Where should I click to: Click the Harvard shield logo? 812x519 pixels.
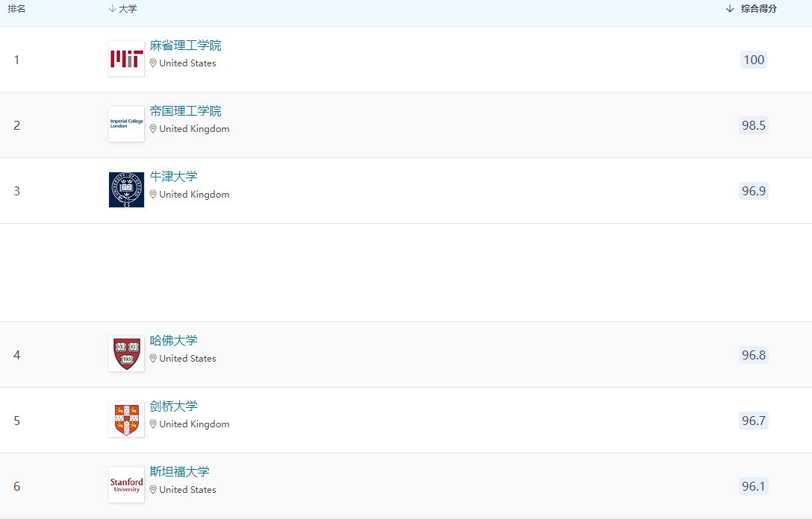pyautogui.click(x=126, y=354)
